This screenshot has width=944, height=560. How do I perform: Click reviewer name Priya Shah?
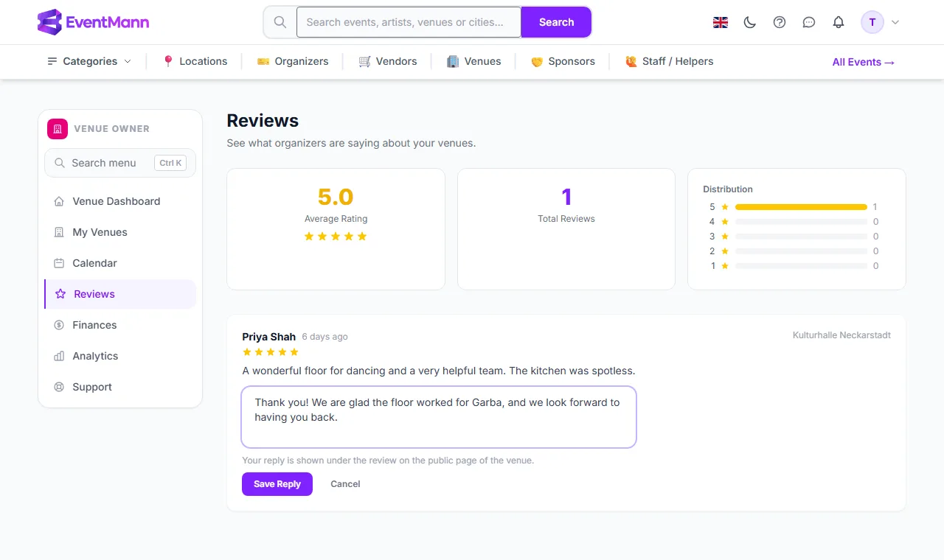(269, 337)
